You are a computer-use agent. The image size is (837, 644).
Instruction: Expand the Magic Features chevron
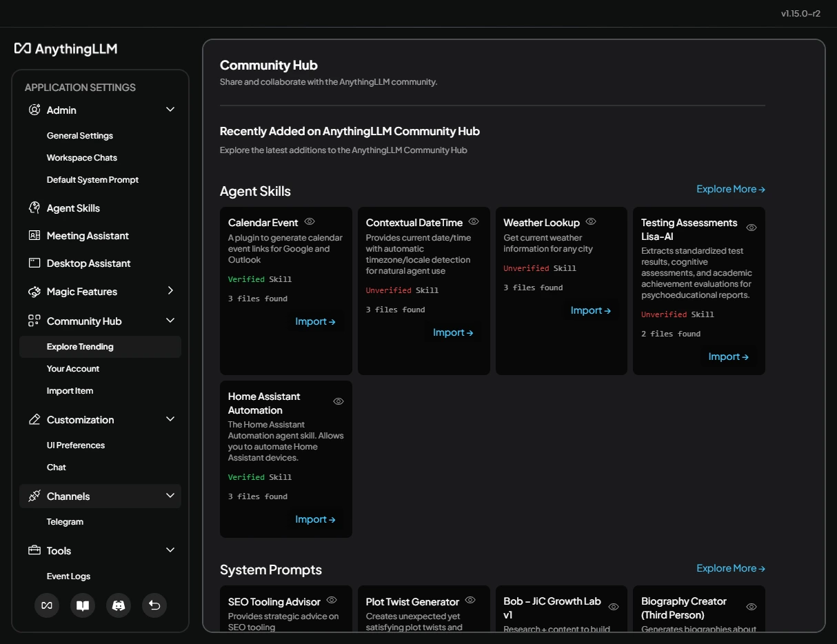pos(170,291)
